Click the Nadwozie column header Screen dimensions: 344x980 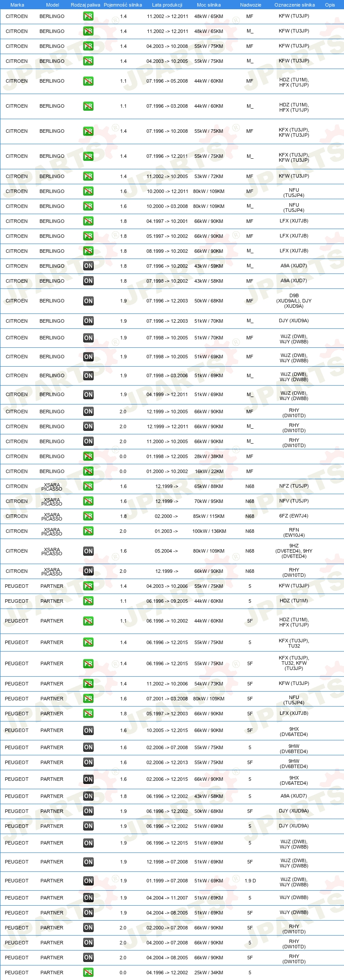[251, 5]
